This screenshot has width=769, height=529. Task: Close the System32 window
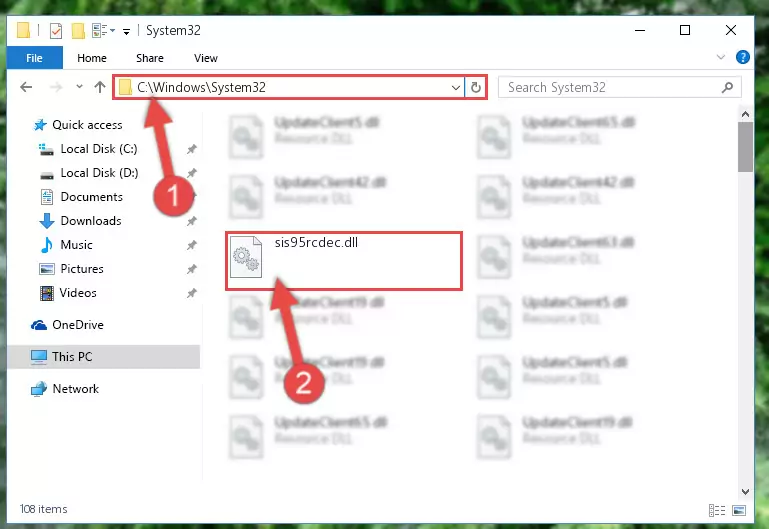(731, 30)
